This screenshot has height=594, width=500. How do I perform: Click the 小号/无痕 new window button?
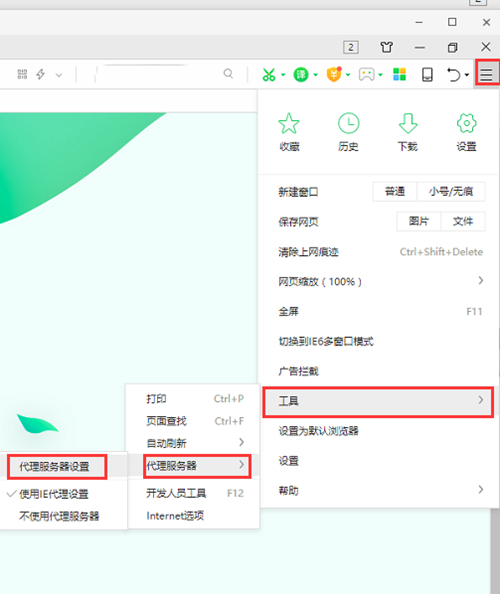451,192
